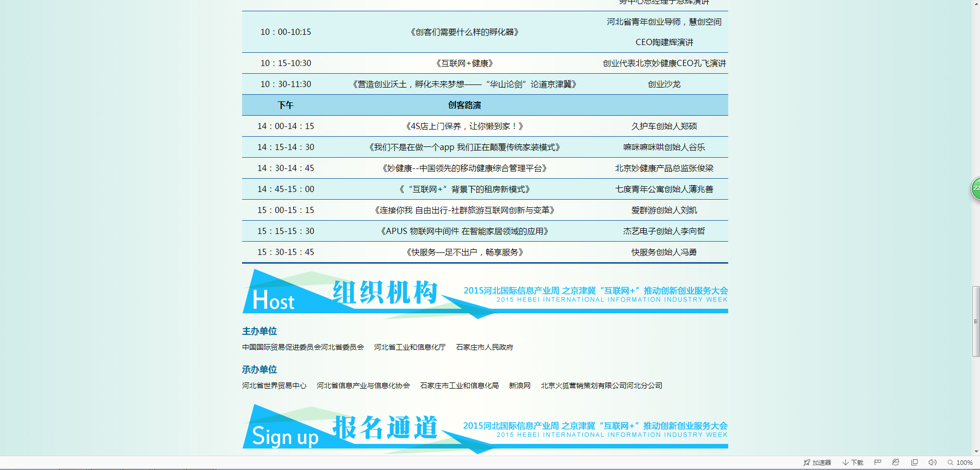Click the green floating ball on right edge
This screenshot has width=980, height=470.
[x=976, y=188]
